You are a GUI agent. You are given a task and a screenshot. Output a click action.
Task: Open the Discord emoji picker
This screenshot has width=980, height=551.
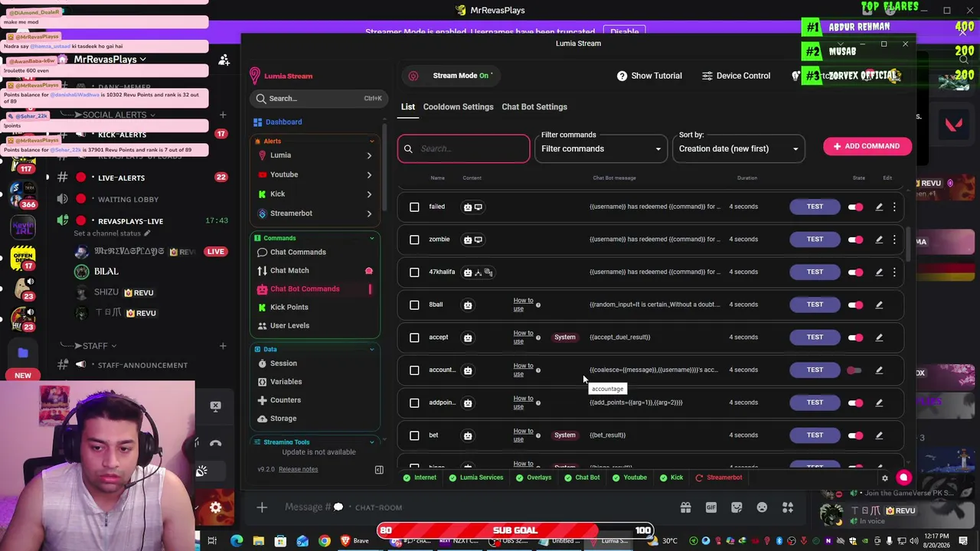coord(762,507)
